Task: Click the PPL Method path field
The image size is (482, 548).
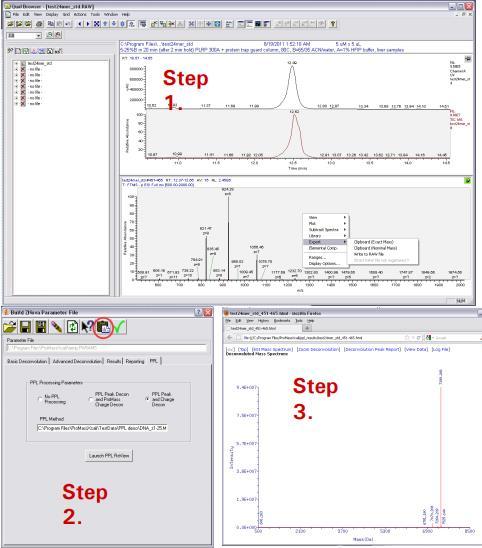Action: click(x=102, y=428)
